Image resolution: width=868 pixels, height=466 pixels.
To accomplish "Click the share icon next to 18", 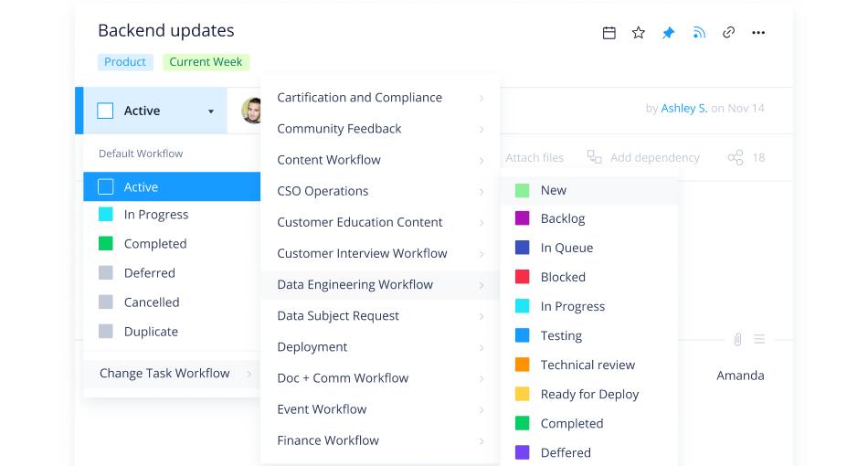I will (735, 158).
